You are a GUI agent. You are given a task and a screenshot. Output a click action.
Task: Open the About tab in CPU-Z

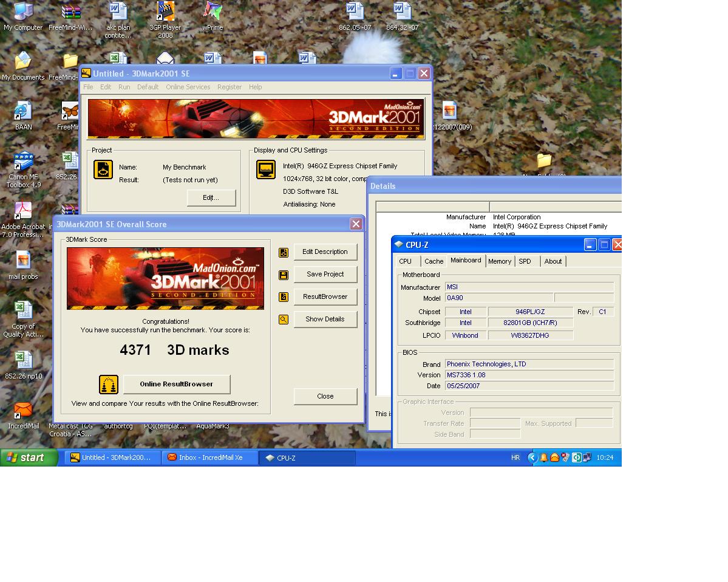[x=553, y=261]
